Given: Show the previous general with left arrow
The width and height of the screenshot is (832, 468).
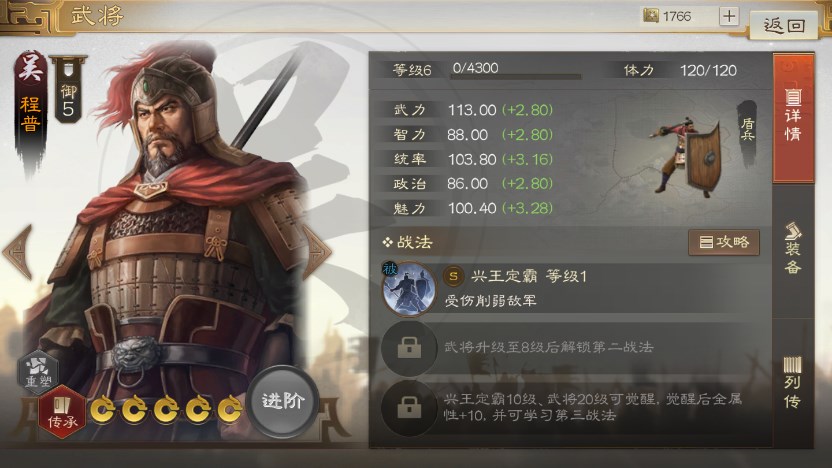Looking at the screenshot, I should coord(18,252).
